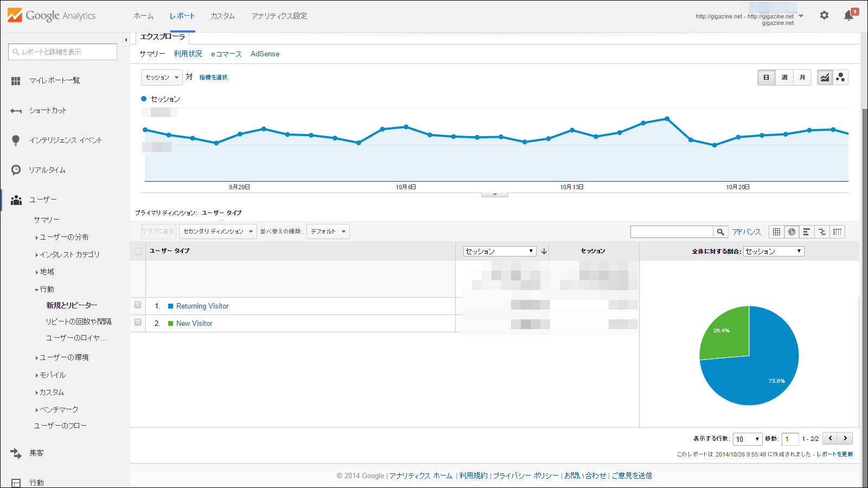Check the New Visitor row checkbox
Image resolution: width=868 pixels, height=488 pixels.
pyautogui.click(x=138, y=323)
